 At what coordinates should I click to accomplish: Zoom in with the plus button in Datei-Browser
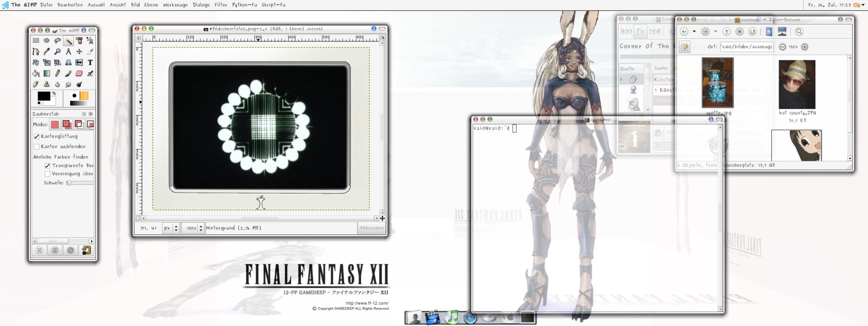click(804, 47)
